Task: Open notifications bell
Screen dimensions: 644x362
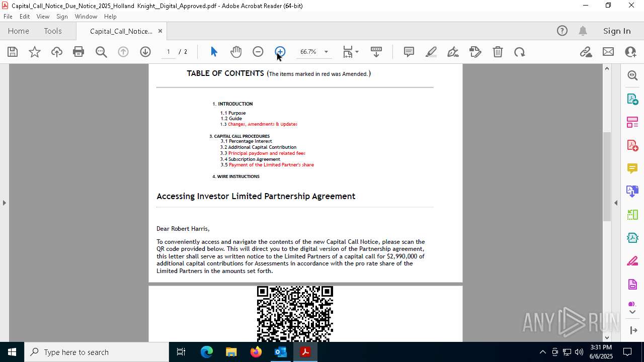Action: click(583, 31)
